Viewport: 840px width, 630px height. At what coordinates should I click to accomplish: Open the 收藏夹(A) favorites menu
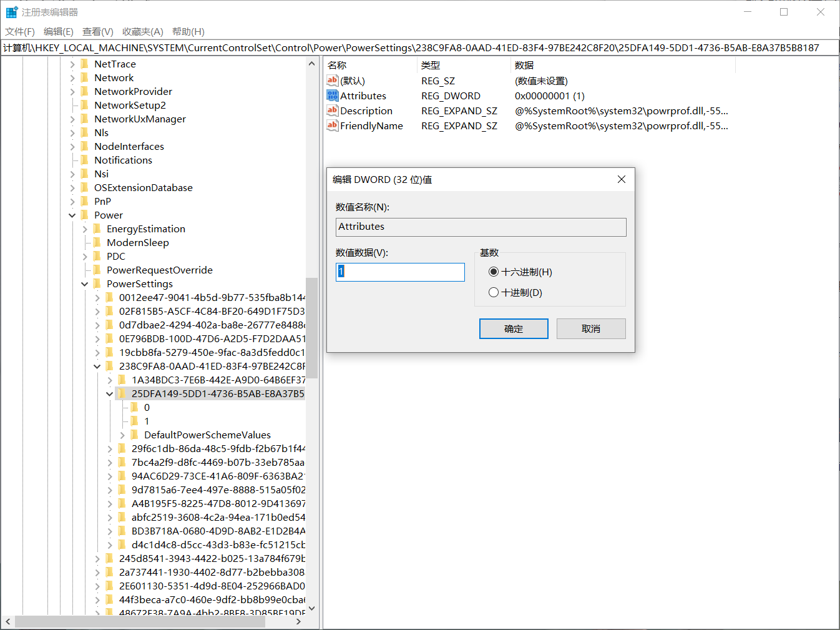coord(142,32)
